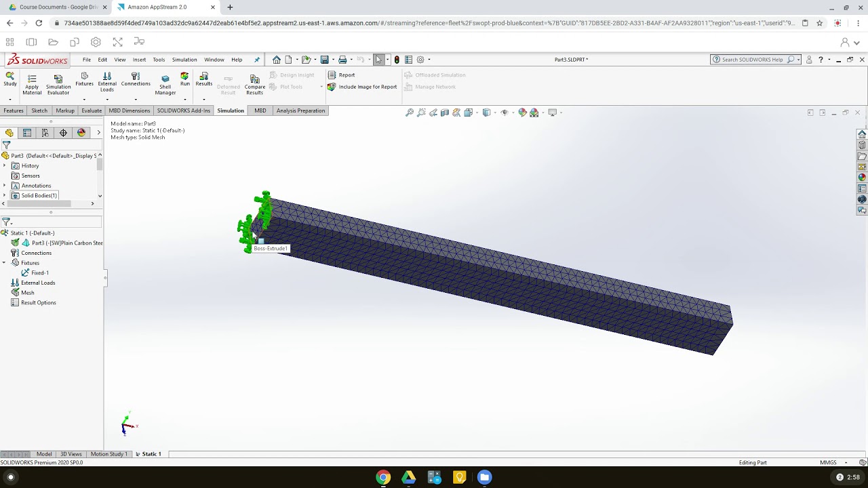Expand External Loads dropdown arrow

pos(107,100)
